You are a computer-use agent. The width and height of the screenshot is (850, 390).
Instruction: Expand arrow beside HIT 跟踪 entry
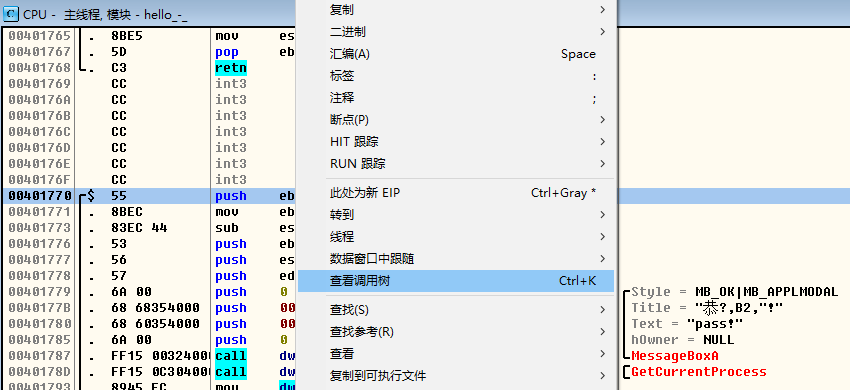pos(603,142)
